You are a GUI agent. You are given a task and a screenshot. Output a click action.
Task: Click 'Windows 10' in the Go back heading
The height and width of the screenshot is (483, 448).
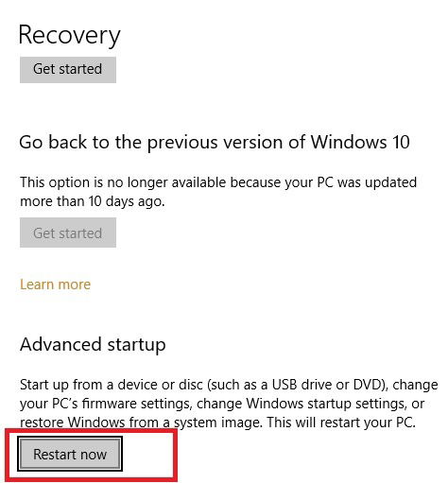[x=360, y=142]
